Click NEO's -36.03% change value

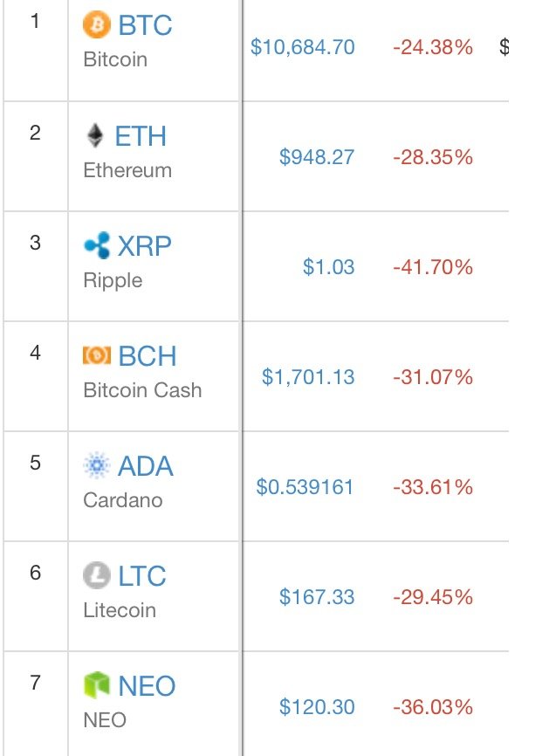click(433, 707)
